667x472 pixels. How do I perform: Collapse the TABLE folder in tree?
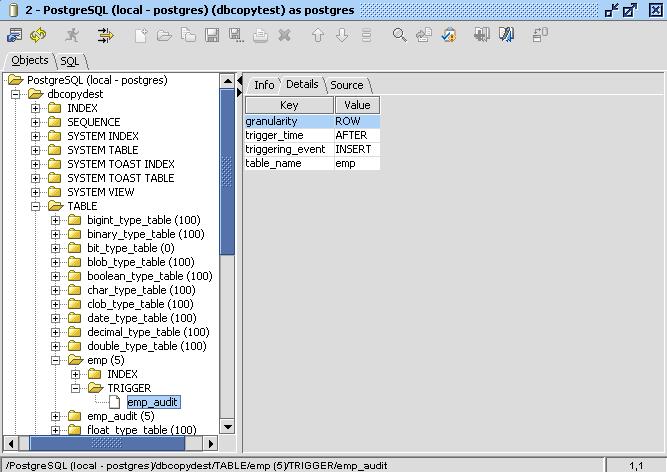pos(36,206)
